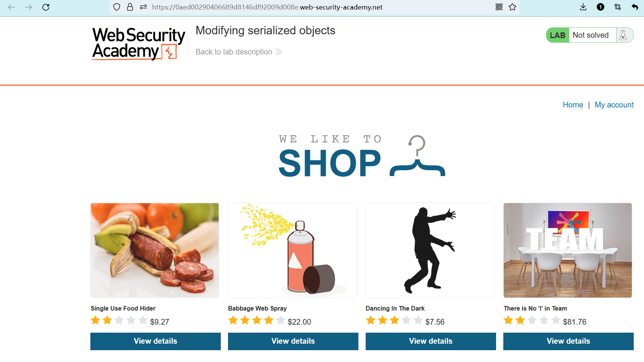The width and height of the screenshot is (644, 362).
Task: View details for There is No 'I' in Team
Action: coord(568,341)
